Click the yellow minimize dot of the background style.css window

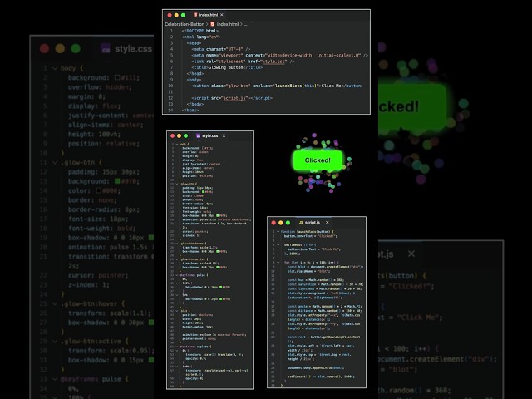60,48
